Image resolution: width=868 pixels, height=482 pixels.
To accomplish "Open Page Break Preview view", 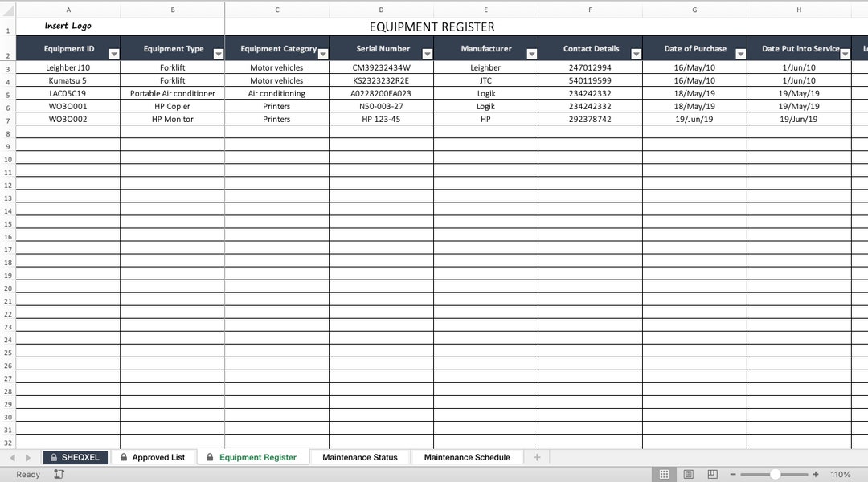I will [712, 474].
